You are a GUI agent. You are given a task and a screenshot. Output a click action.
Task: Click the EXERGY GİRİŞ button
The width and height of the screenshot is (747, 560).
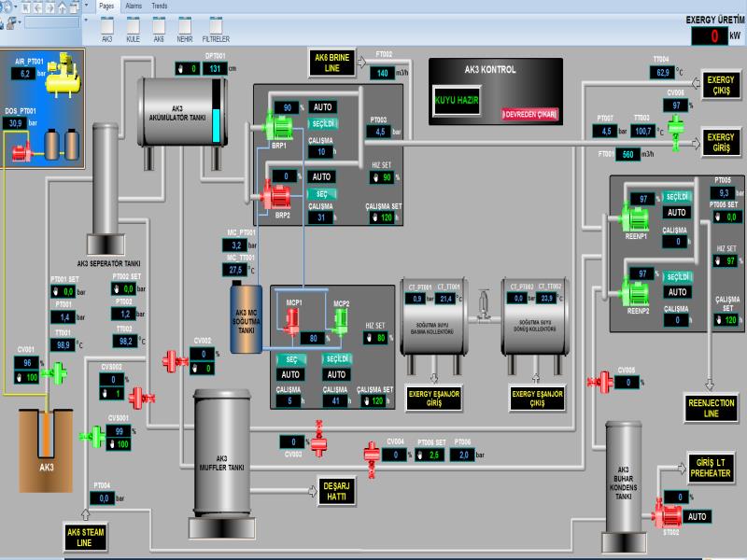721,142
